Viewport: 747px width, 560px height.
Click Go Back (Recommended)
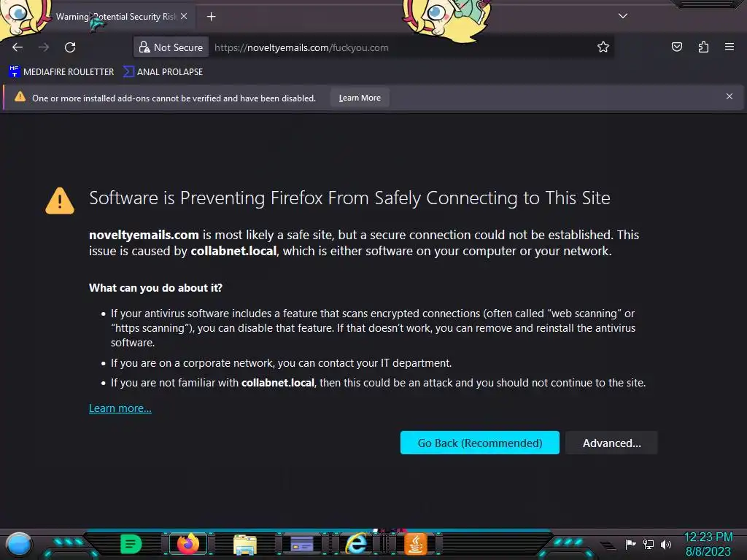[480, 443]
